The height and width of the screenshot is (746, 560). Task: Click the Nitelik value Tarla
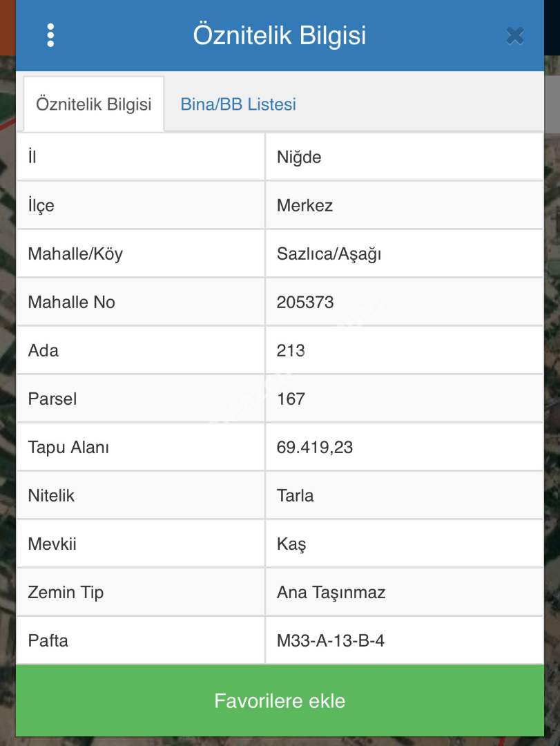click(x=295, y=496)
